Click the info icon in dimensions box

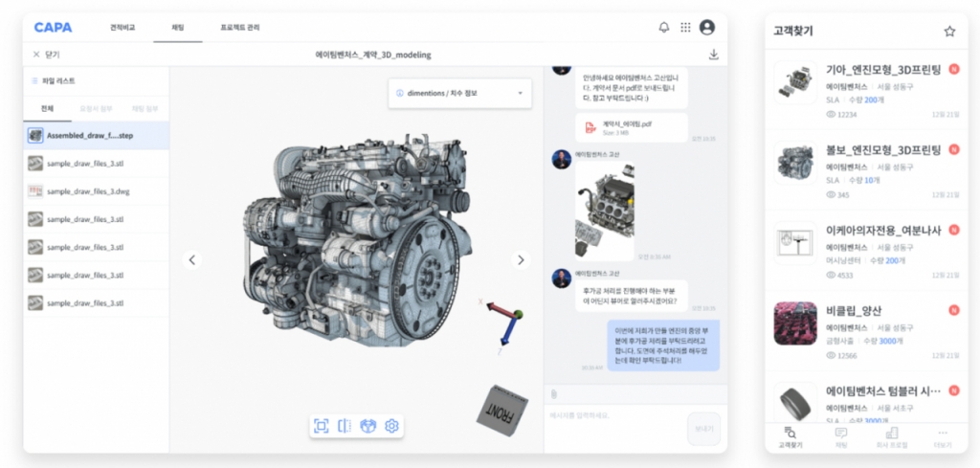[x=400, y=93]
